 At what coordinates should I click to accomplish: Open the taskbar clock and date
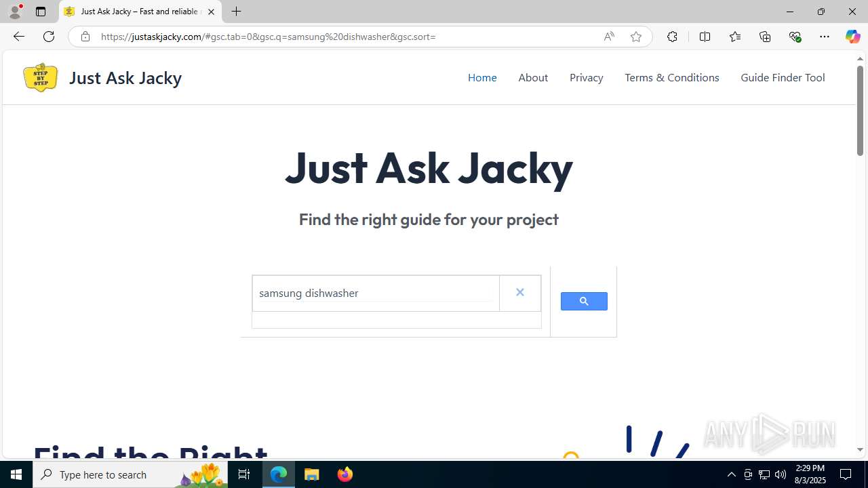[x=810, y=474]
